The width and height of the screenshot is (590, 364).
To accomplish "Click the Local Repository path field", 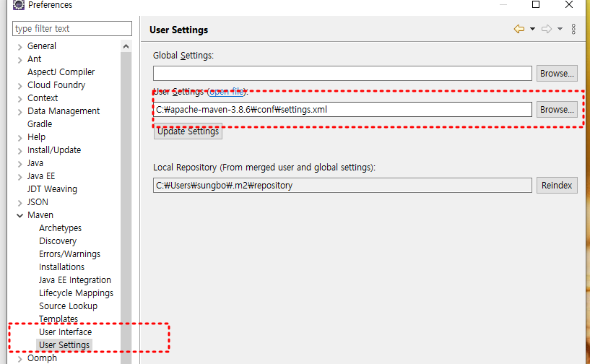I will point(342,185).
